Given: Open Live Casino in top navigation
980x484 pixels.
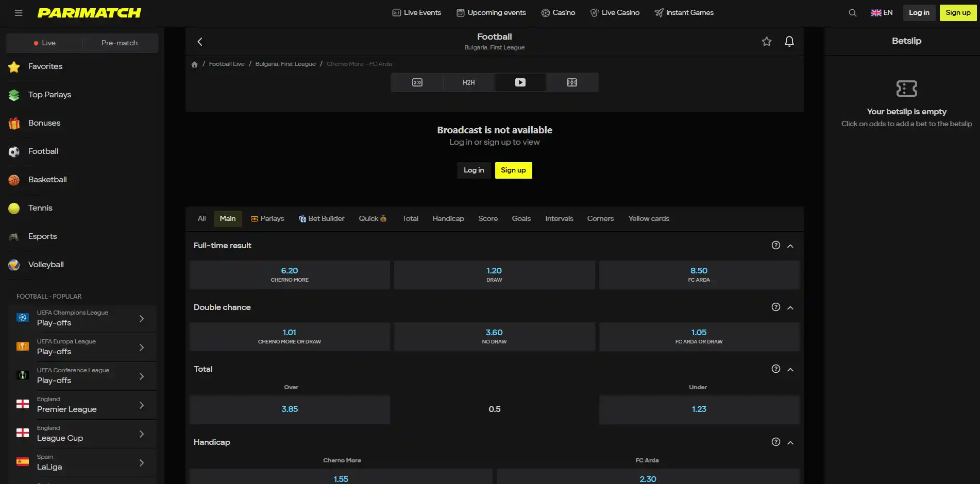Looking at the screenshot, I should pos(615,13).
